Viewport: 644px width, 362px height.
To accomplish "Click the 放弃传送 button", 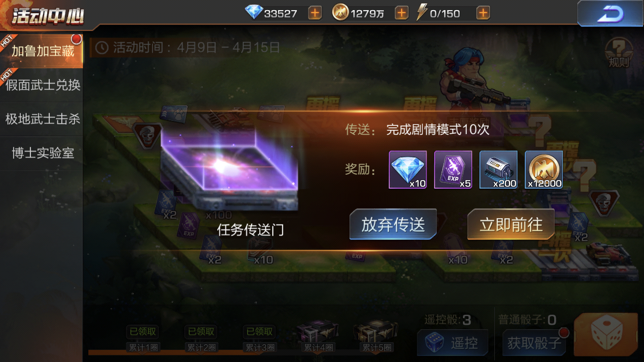I will pos(393,224).
